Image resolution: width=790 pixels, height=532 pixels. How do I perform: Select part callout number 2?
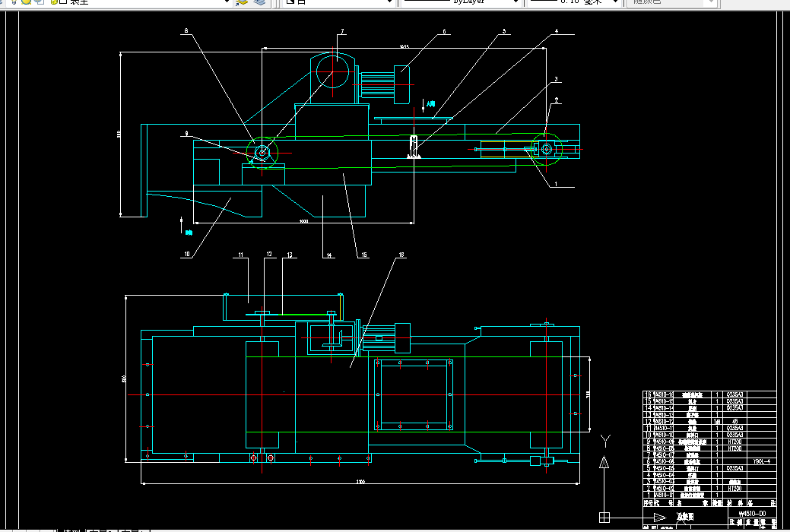click(557, 100)
